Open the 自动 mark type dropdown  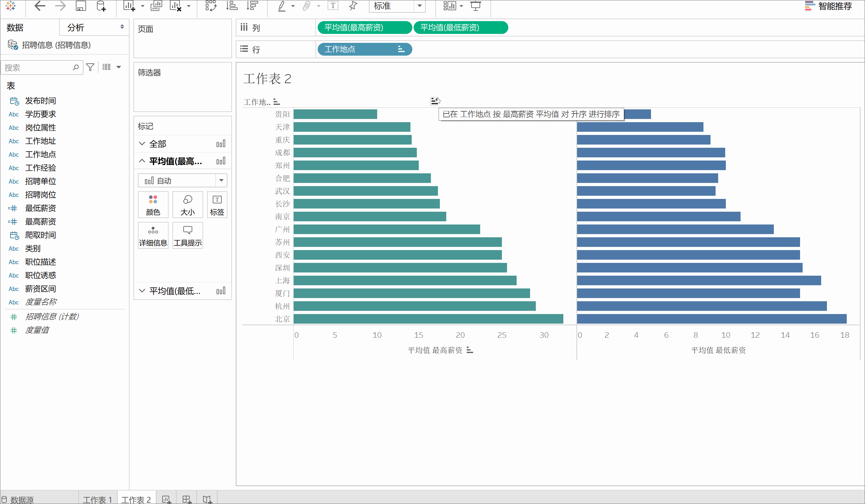tap(221, 180)
